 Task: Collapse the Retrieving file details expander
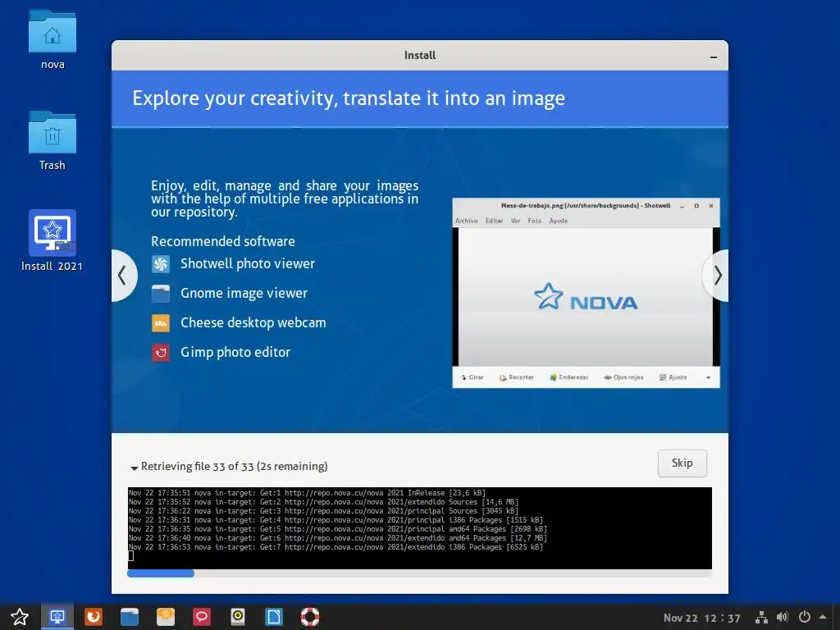coord(134,468)
